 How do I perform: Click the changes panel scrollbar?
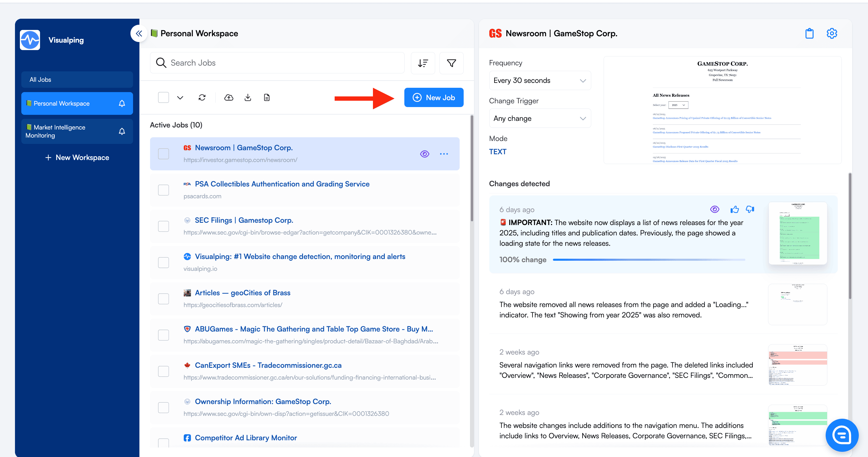(x=850, y=236)
